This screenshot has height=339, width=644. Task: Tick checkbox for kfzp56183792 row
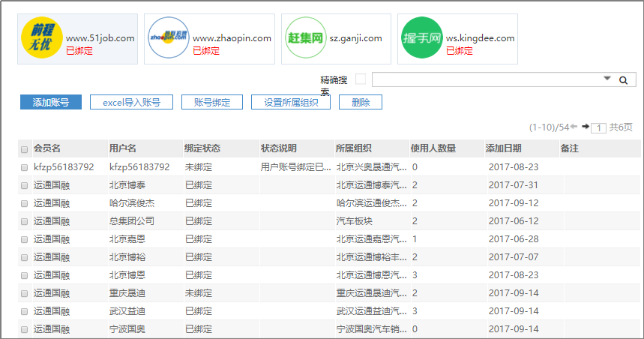[25, 167]
